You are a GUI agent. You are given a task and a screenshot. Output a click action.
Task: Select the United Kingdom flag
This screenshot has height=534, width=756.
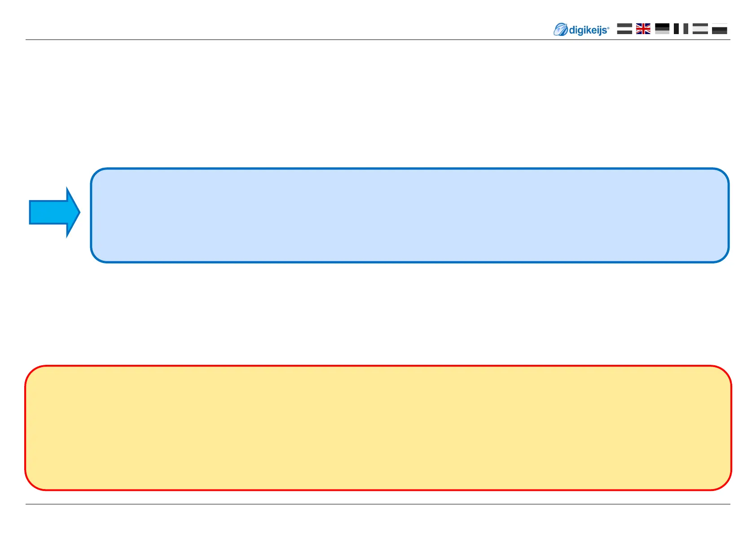(x=643, y=29)
